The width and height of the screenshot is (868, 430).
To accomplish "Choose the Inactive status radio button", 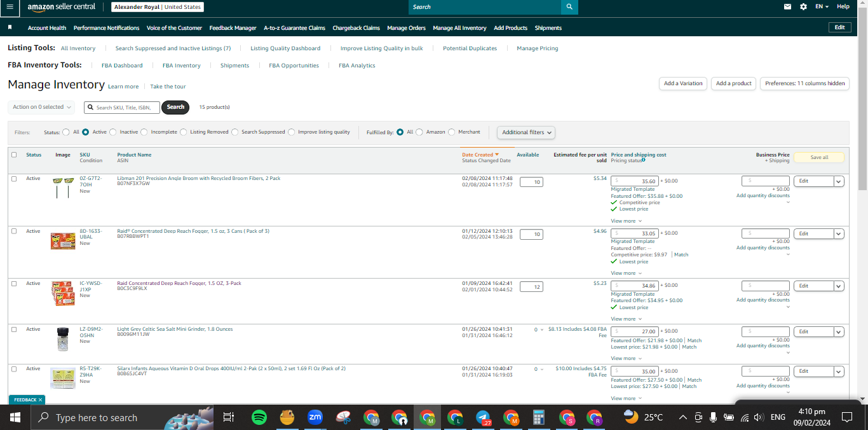I will (x=113, y=132).
